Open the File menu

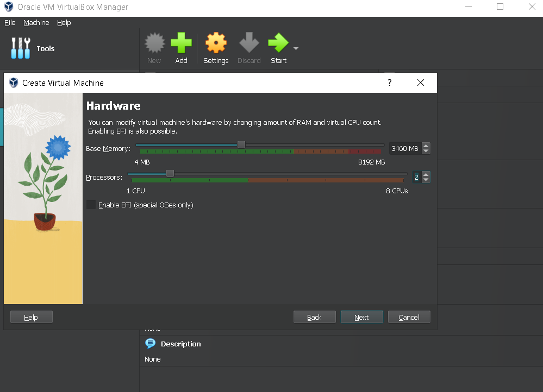(x=10, y=22)
